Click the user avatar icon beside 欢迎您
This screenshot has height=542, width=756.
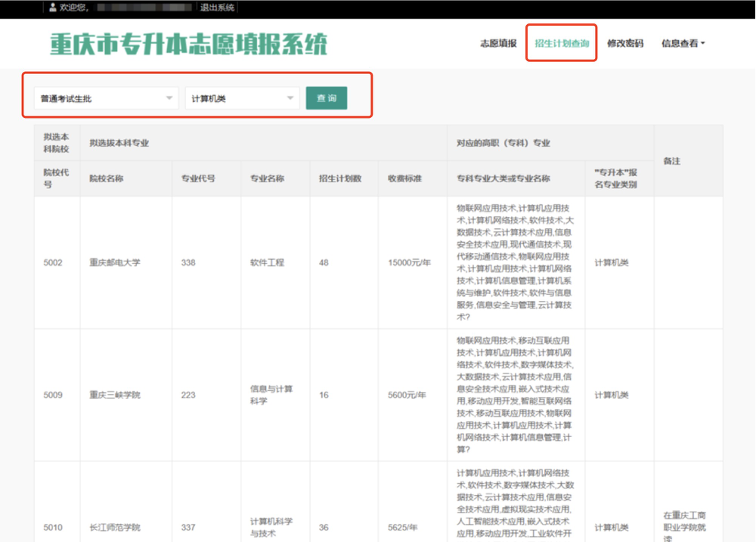(x=52, y=8)
